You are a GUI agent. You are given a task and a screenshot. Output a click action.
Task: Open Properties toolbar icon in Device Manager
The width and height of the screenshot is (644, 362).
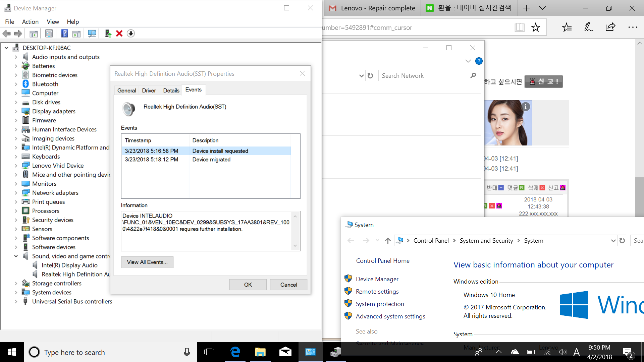point(49,34)
